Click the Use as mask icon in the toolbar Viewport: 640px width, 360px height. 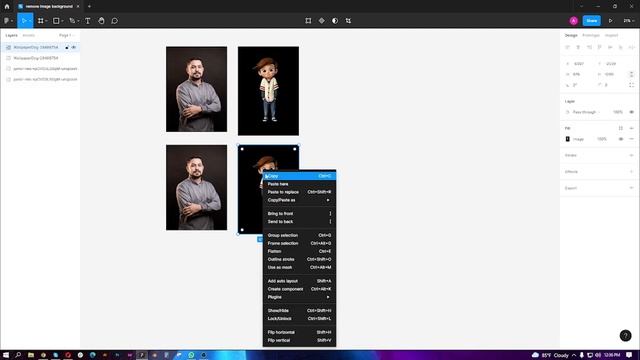coord(335,20)
